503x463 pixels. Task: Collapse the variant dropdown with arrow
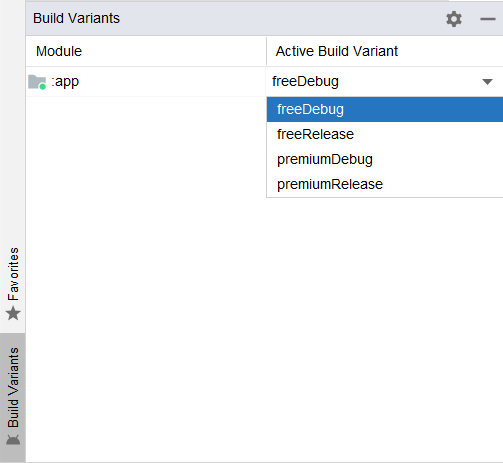coord(487,82)
